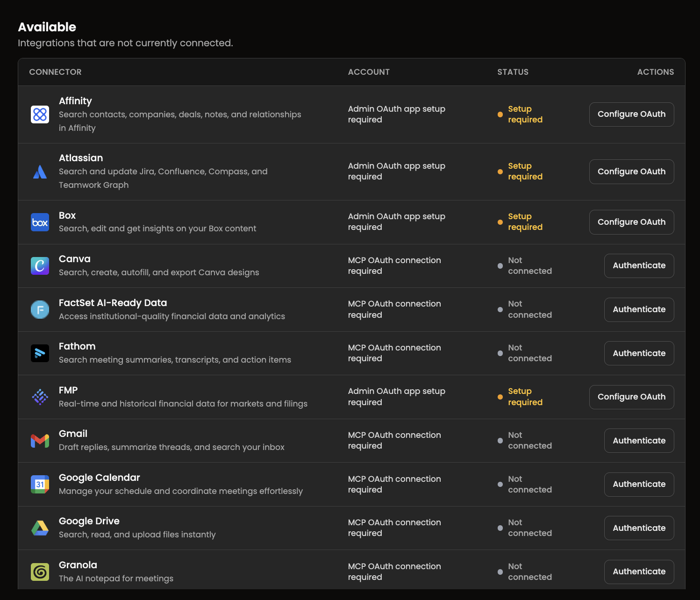Click the Gmail envelope icon
Screen dimensions: 700x600
pos(40,441)
